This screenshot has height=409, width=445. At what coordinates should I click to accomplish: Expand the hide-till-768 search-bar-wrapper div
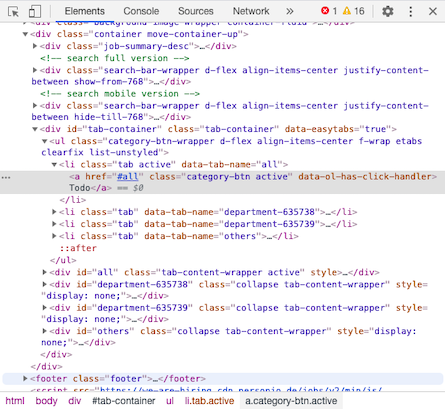[x=35, y=106]
